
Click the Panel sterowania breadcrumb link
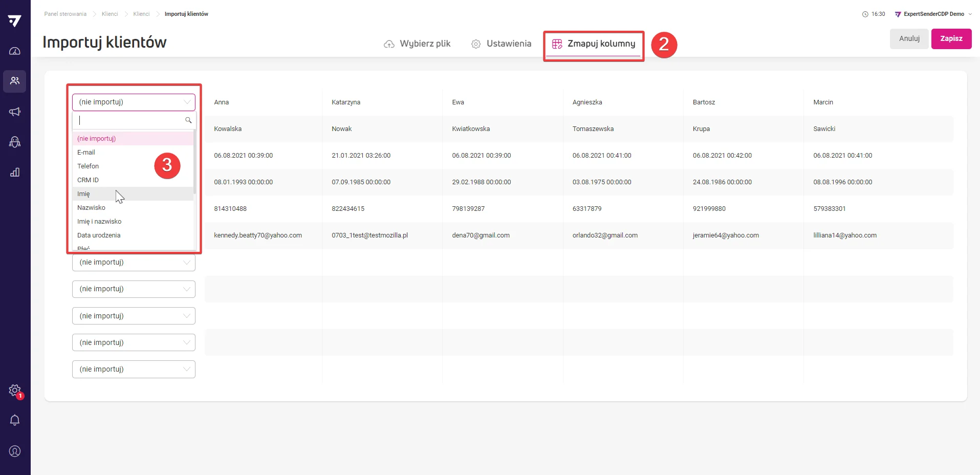coord(65,14)
